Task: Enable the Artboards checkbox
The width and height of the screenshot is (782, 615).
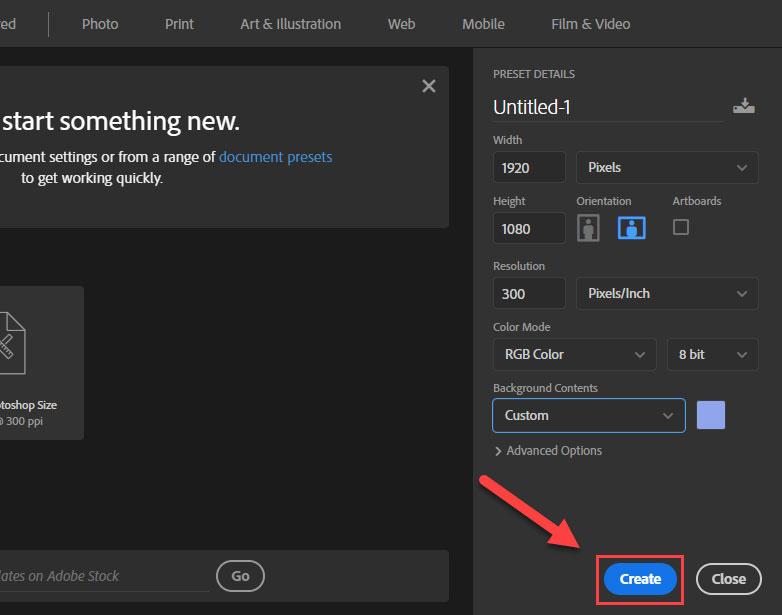Action: [681, 227]
